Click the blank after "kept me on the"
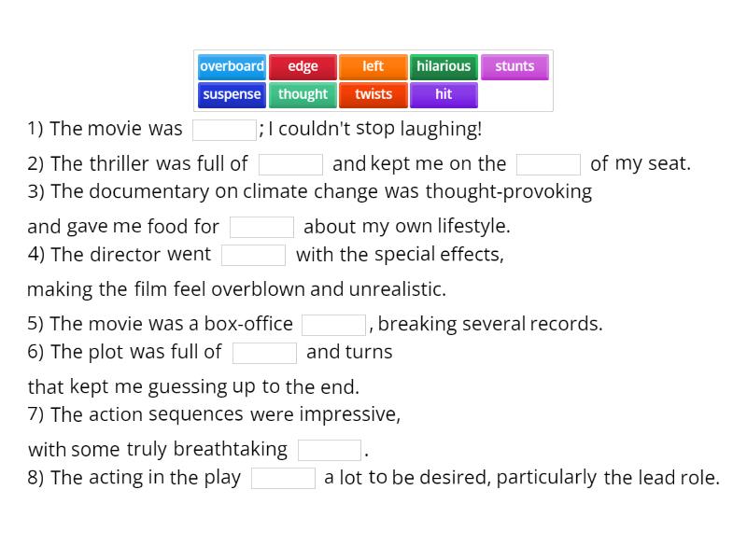This screenshot has width=747, height=560. pos(548,163)
